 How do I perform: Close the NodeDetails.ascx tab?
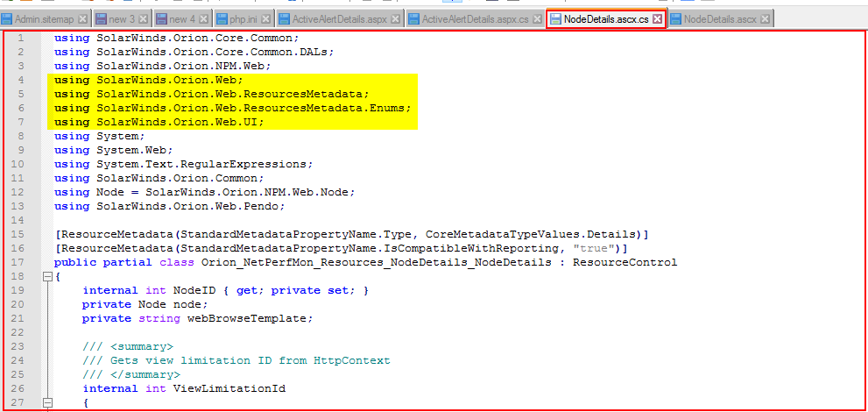(x=765, y=19)
